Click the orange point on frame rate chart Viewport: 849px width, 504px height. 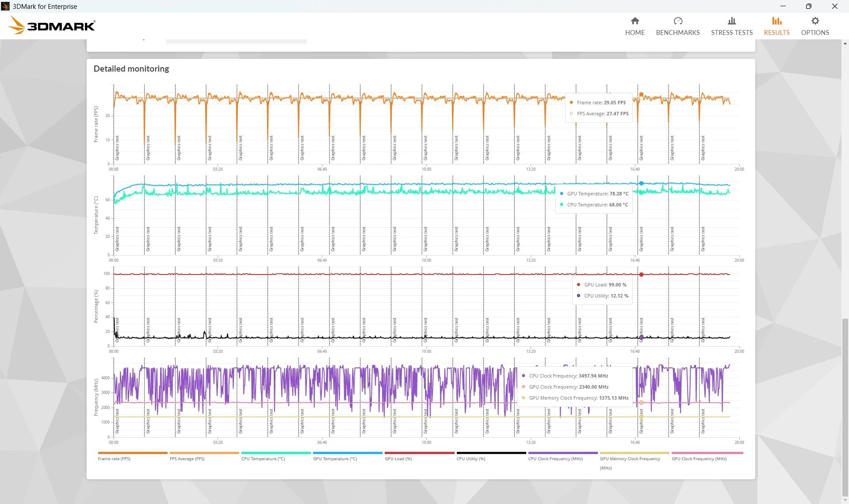tap(641, 94)
